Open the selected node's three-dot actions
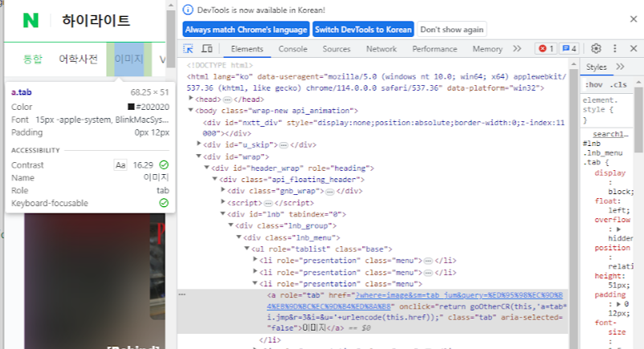 coord(182,294)
